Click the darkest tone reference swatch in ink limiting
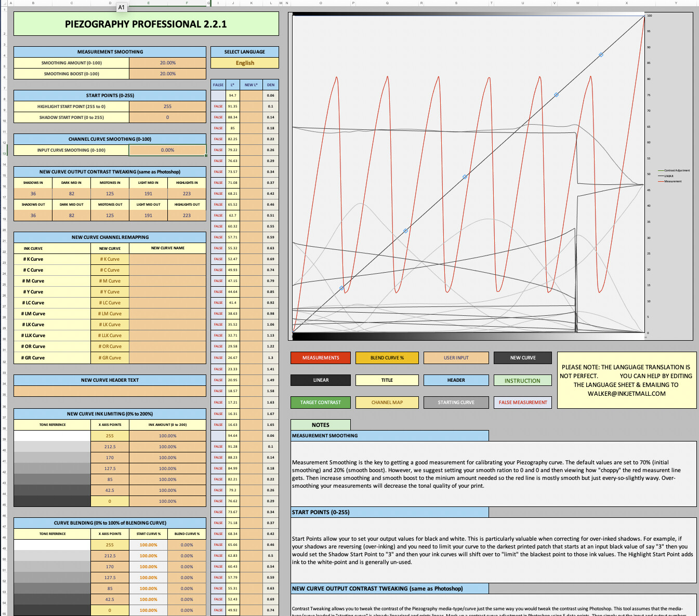Image resolution: width=699 pixels, height=616 pixels. (x=52, y=501)
